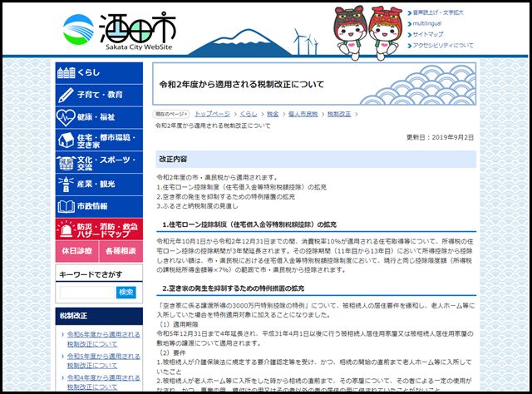Open 令和6年度から適用される税制改正 sidebar link

[103, 339]
